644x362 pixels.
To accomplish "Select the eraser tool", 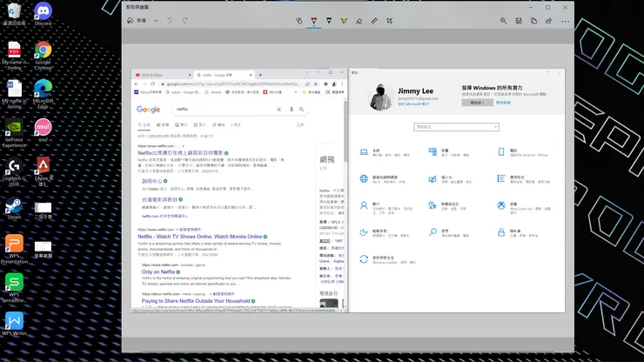I will (359, 21).
